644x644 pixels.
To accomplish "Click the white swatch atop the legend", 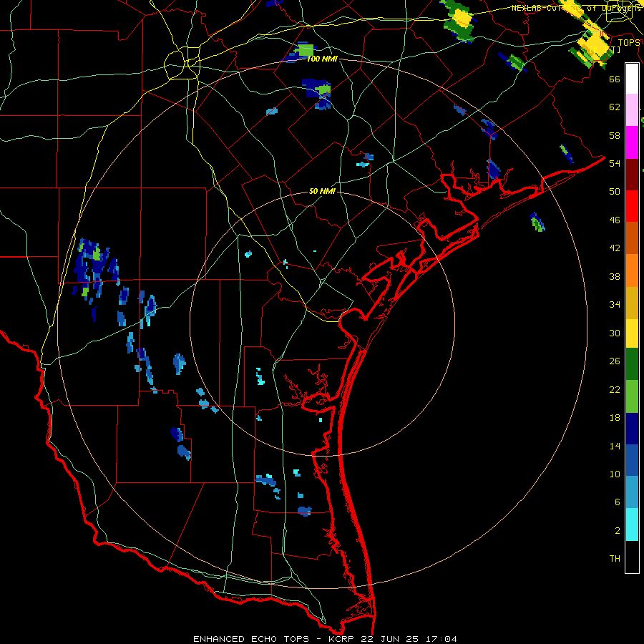I will (x=632, y=79).
